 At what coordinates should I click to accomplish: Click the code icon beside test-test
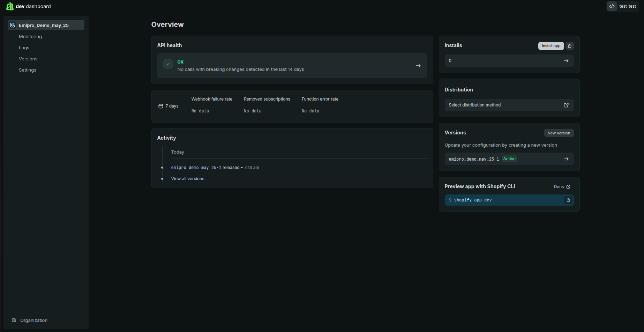tap(612, 6)
